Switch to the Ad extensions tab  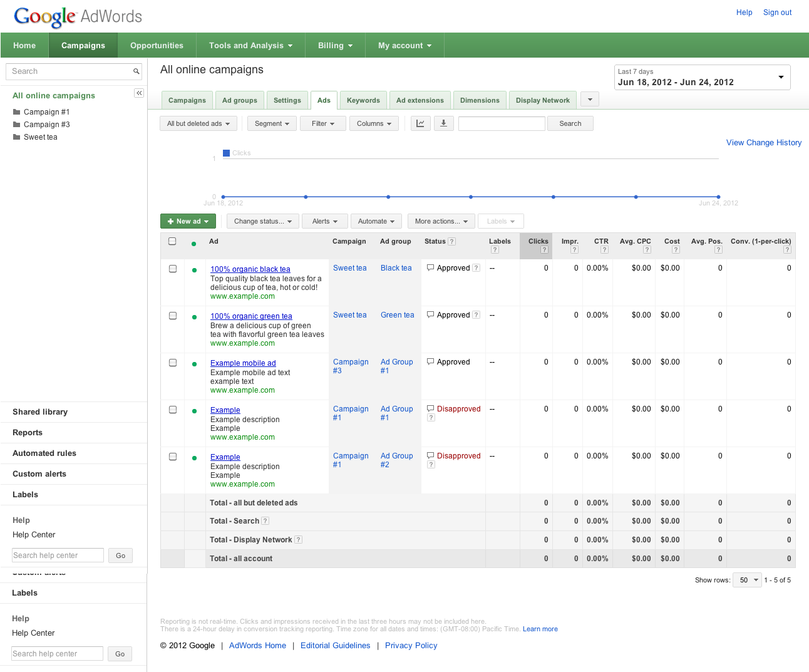tap(420, 100)
